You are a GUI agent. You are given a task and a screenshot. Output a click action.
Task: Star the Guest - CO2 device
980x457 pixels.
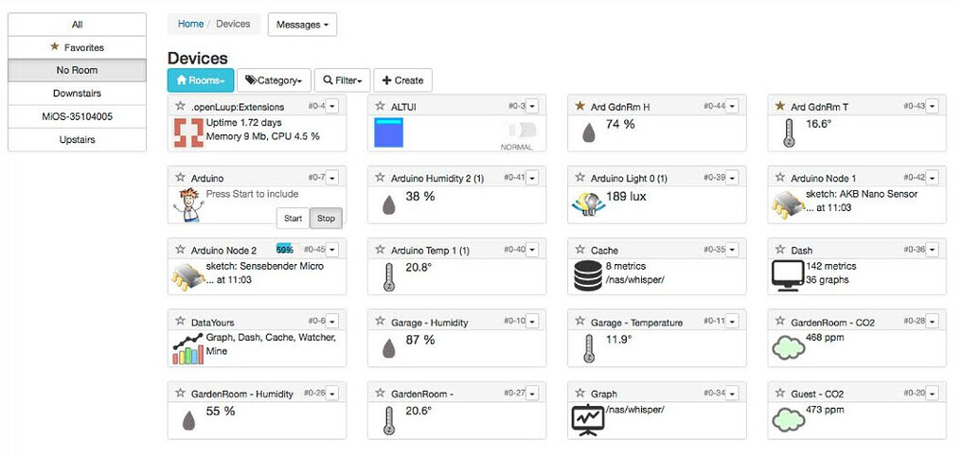click(780, 394)
